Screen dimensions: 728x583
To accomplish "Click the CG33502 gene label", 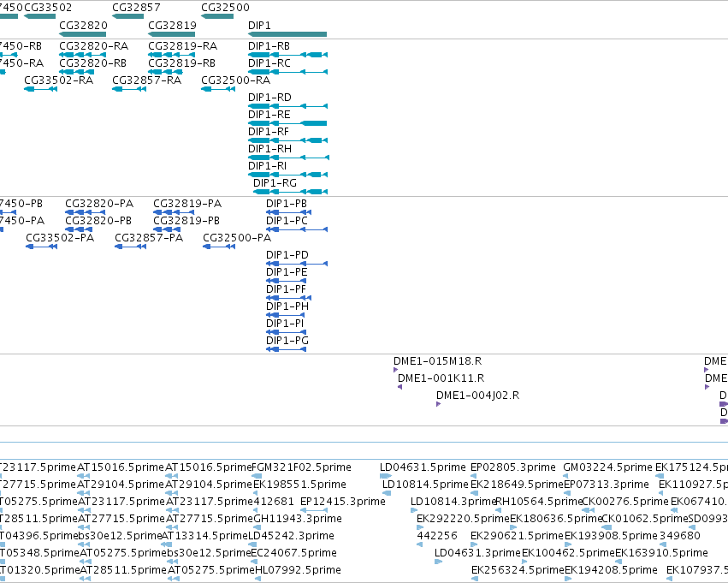I will [48, 8].
